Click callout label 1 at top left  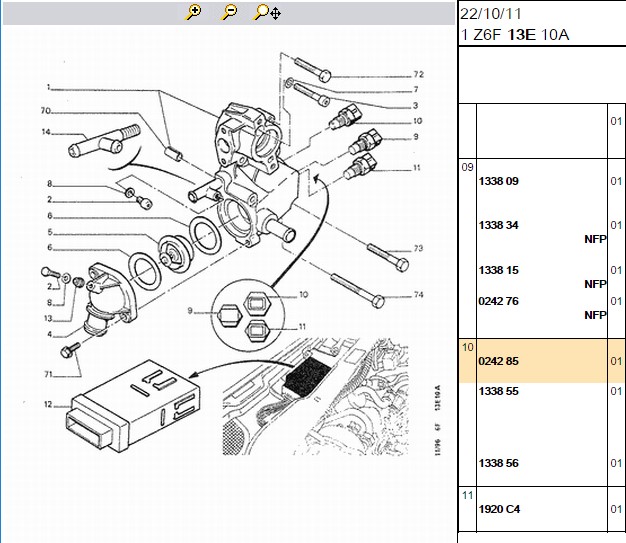49,87
